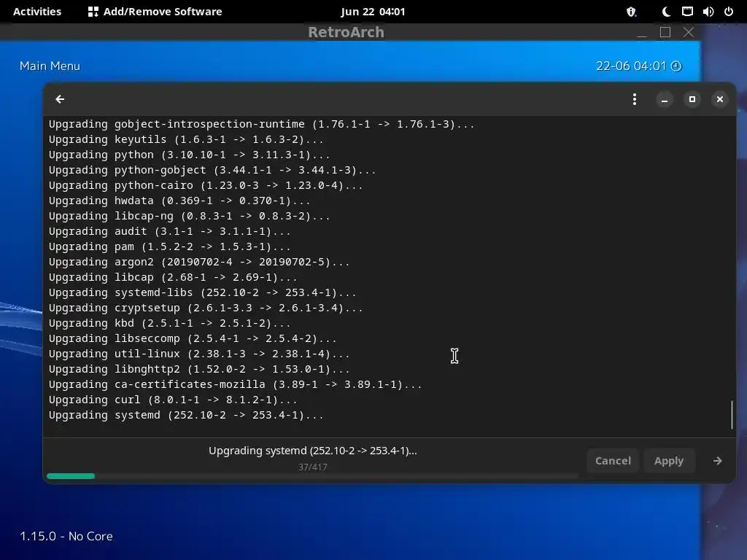
Task: Click the line Upgrading gobject-introspection-runtime
Action: (x=262, y=124)
